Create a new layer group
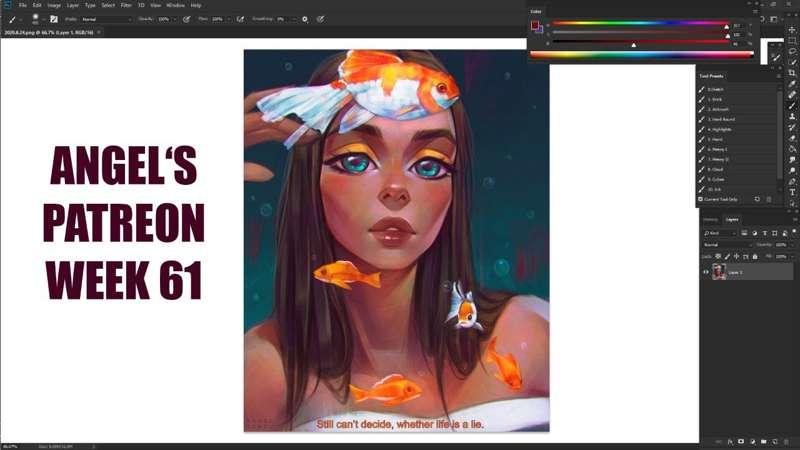Image resolution: width=800 pixels, height=450 pixels. coord(763,441)
